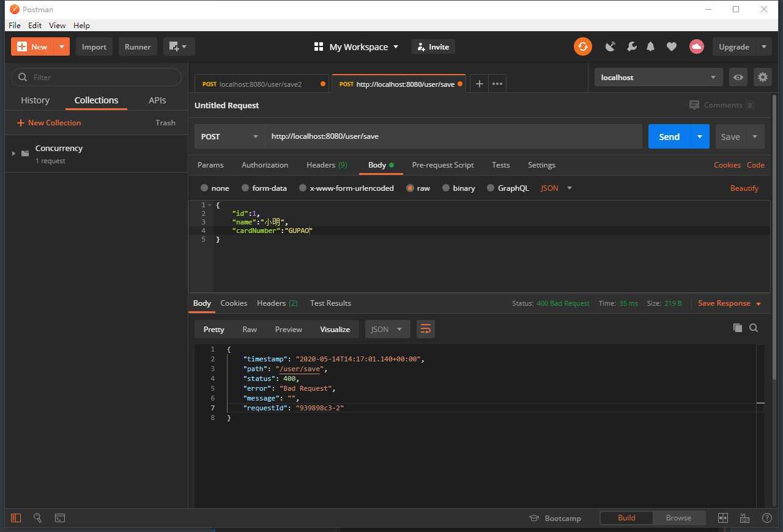This screenshot has width=783, height=532.
Task: Open the Save button dropdown arrow
Action: (x=755, y=136)
